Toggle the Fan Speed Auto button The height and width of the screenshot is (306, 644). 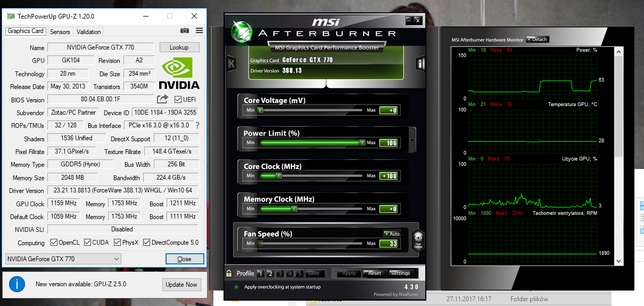click(x=392, y=233)
